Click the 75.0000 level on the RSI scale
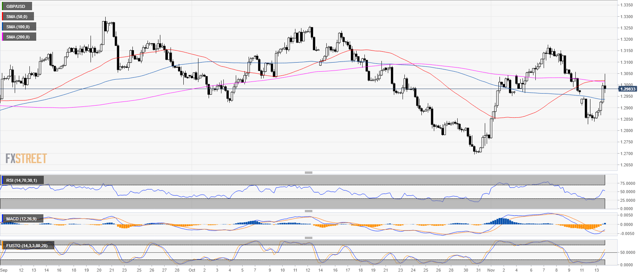Image resolution: width=644 pixels, height=275 pixels. point(627,183)
